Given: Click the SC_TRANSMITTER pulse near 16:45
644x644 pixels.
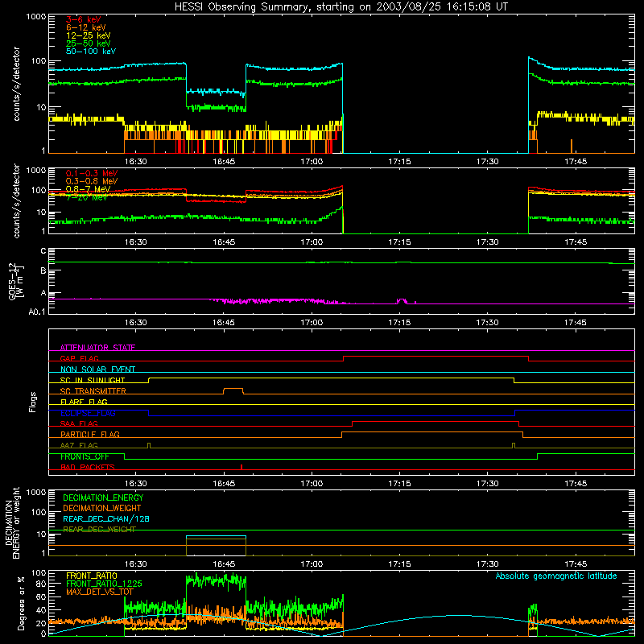Looking at the screenshot, I should coord(233,390).
